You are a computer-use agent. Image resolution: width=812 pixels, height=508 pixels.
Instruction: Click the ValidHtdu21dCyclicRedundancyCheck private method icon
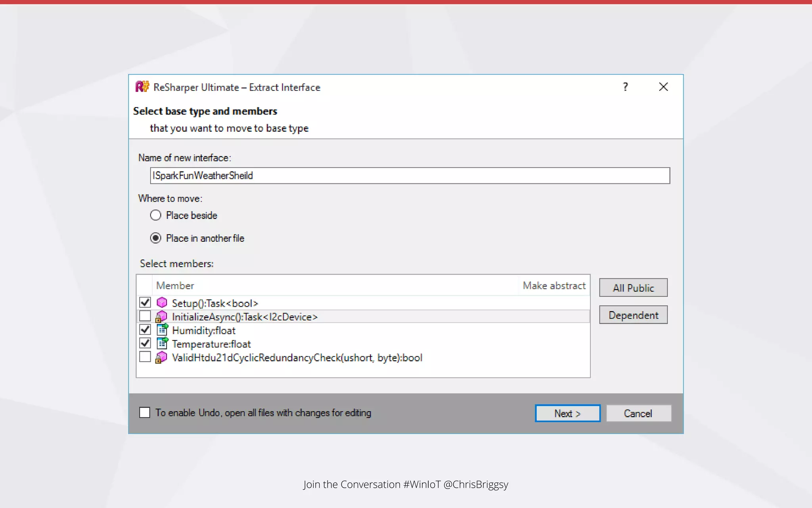pyautogui.click(x=161, y=357)
